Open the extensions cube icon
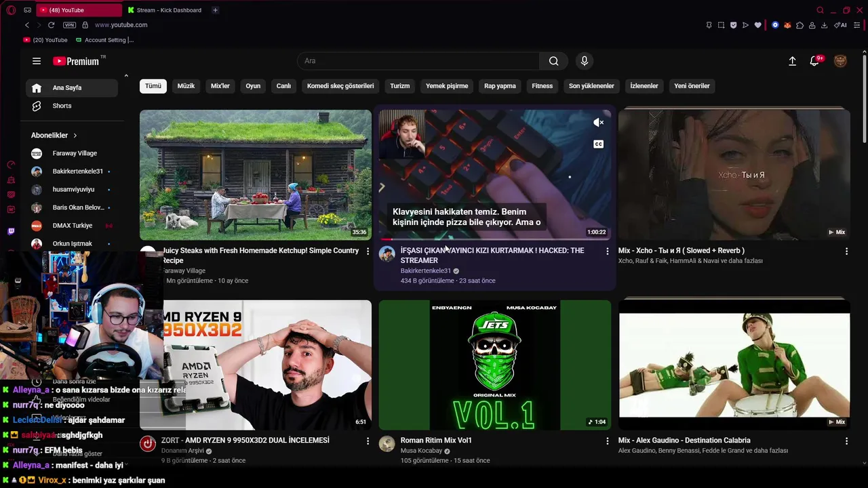This screenshot has height=488, width=868. 800,25
